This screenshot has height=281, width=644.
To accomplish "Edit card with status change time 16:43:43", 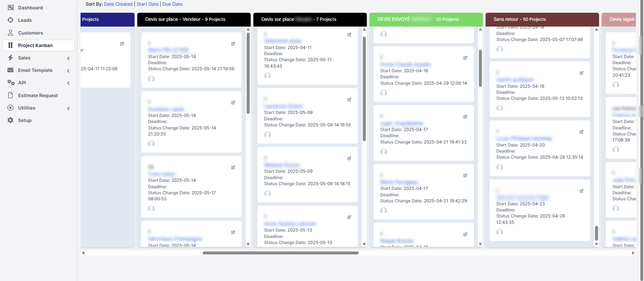I will point(349,35).
